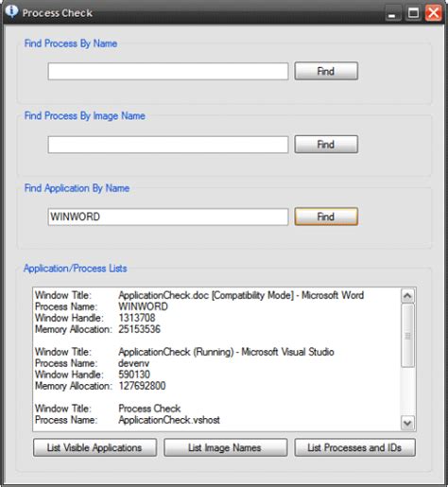Viewport: 448px width, 487px height.
Task: Click the Process Check window title entry in list
Action: tap(149, 409)
